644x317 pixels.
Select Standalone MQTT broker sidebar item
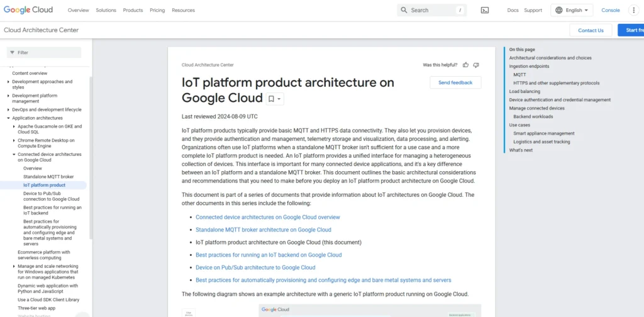48,177
